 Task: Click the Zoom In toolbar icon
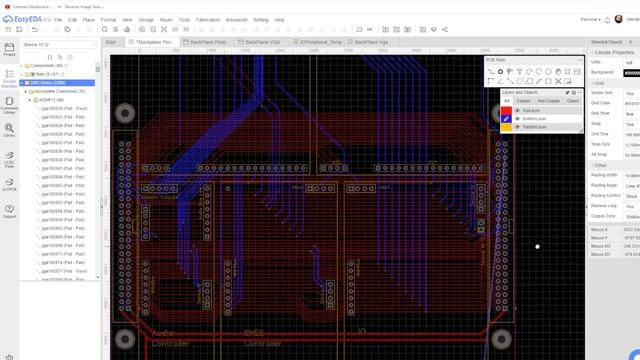(x=142, y=29)
